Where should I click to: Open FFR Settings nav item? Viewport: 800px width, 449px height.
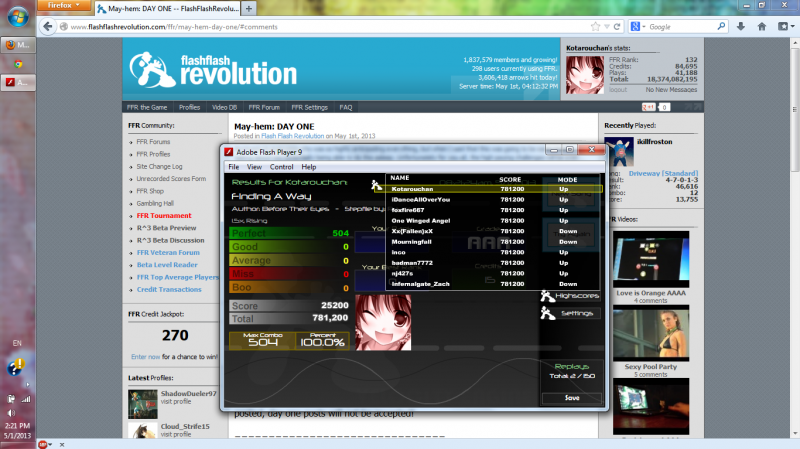pos(310,107)
